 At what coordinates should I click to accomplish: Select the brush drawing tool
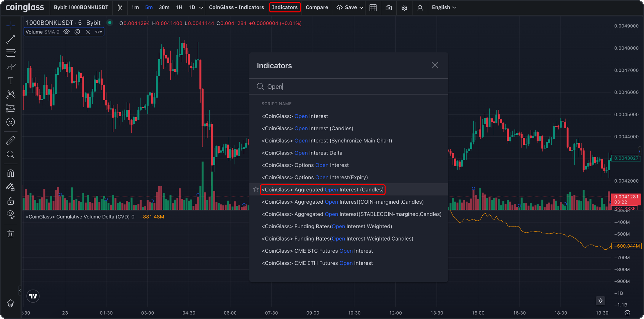11,67
